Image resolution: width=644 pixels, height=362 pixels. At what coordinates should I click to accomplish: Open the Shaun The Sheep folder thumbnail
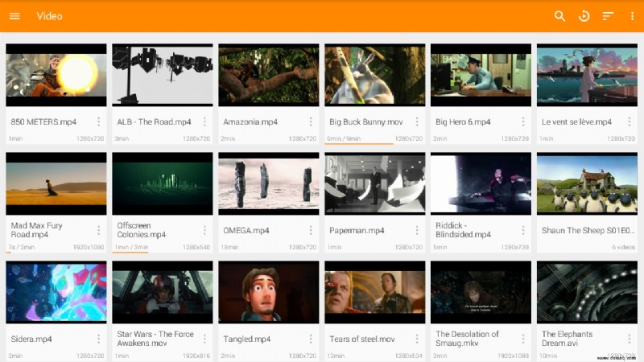click(588, 183)
